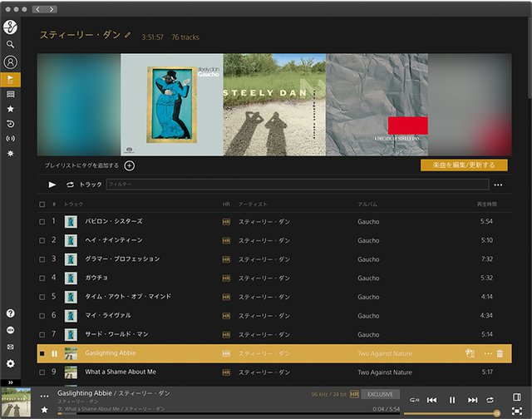Select checkbox for What a Shame About Me

tap(42, 372)
